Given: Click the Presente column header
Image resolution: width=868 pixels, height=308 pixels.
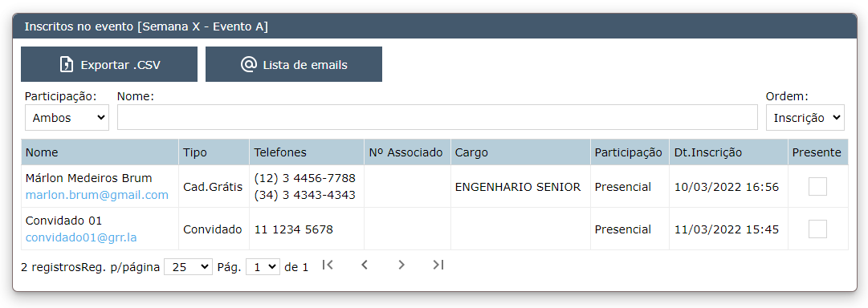Looking at the screenshot, I should 817,152.
